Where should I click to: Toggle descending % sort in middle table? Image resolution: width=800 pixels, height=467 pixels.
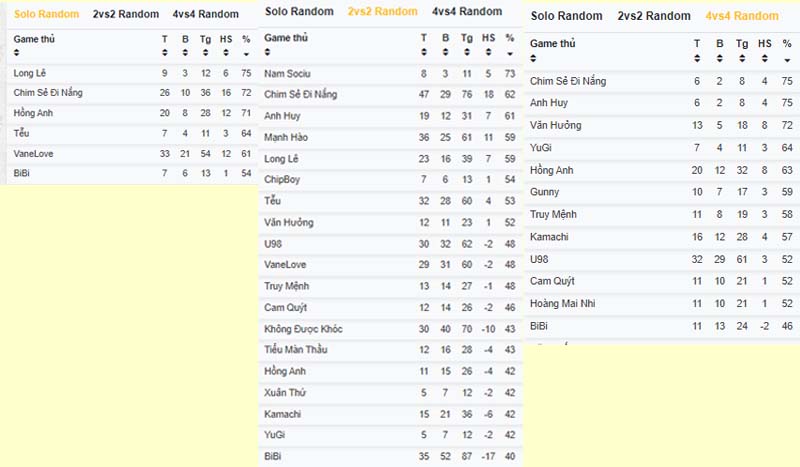pos(510,54)
